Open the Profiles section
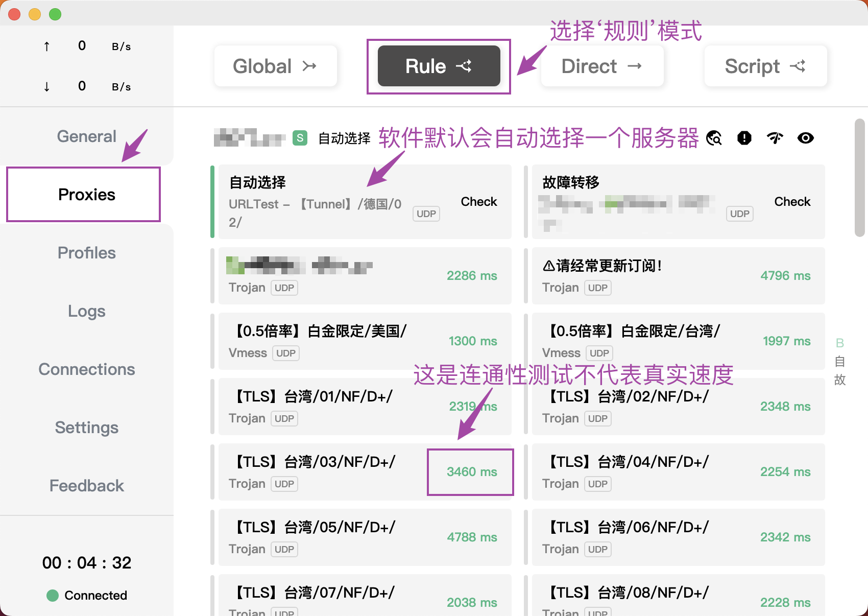Image resolution: width=868 pixels, height=616 pixels. [87, 253]
